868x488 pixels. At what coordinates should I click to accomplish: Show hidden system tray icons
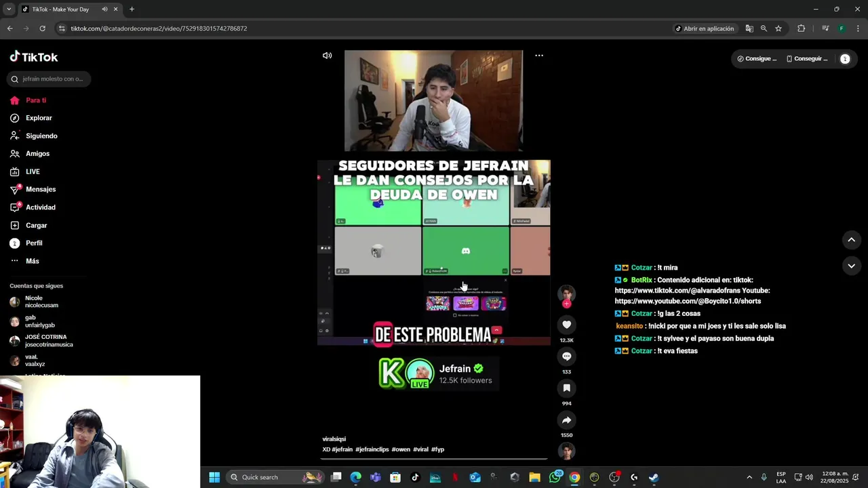click(x=749, y=477)
